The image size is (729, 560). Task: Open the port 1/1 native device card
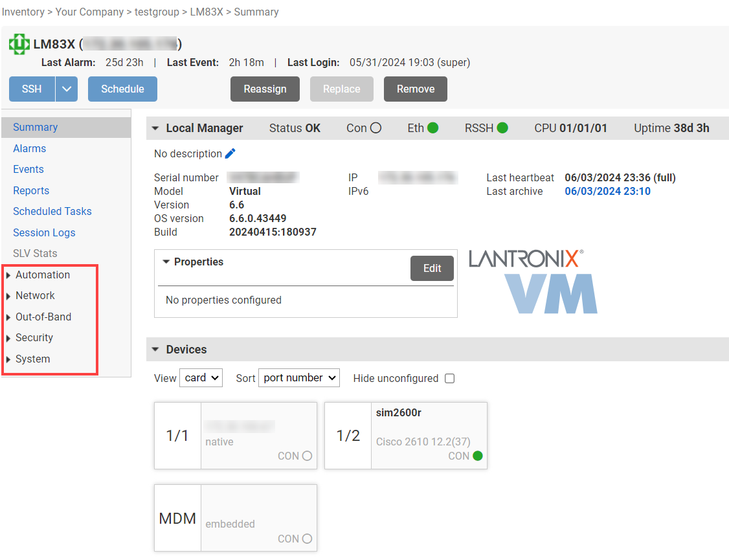pos(236,436)
